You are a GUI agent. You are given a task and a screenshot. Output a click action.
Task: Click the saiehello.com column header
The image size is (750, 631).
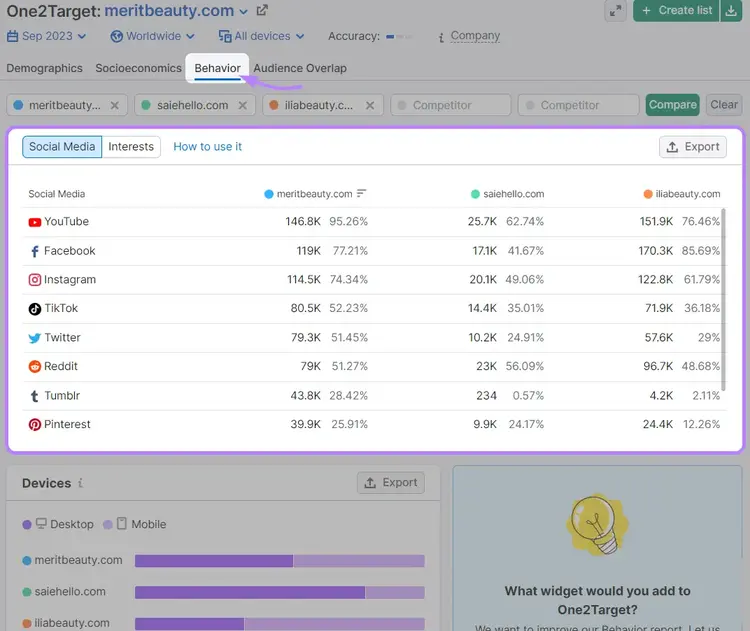507,194
